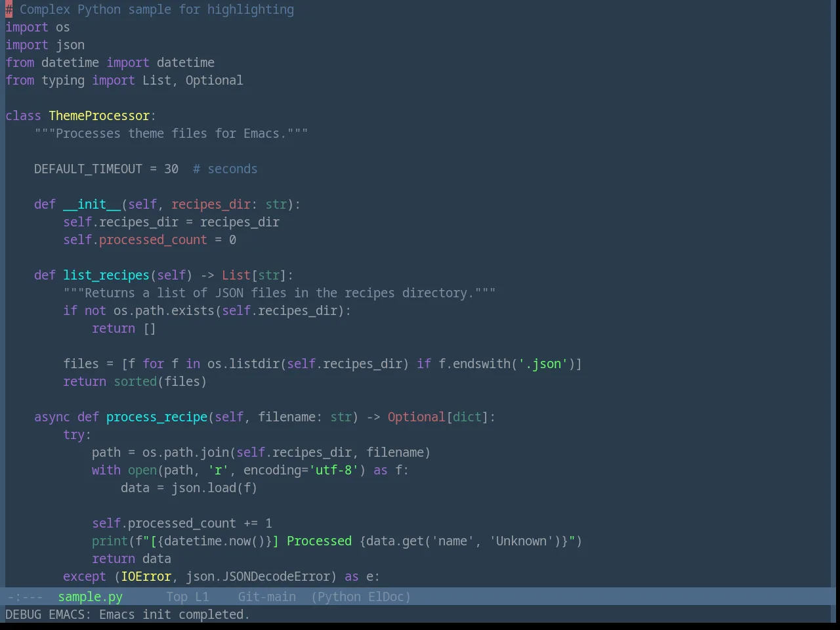Click the mode line buffer status dashes
Image resolution: width=840 pixels, height=630 pixels.
point(25,597)
